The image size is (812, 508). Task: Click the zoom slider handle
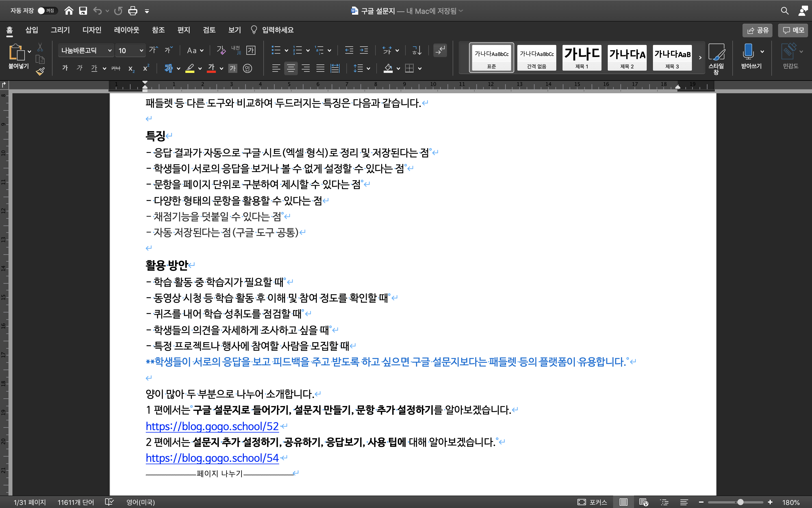740,502
